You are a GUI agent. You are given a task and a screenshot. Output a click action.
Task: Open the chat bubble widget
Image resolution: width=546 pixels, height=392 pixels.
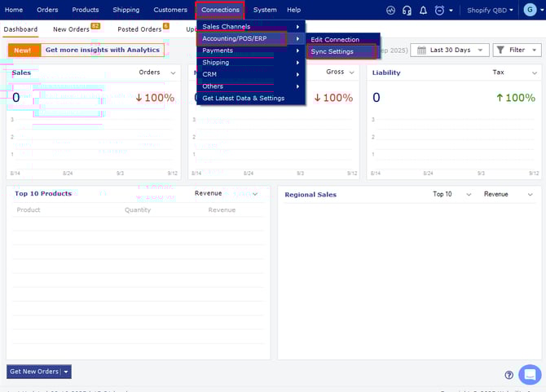click(x=530, y=374)
